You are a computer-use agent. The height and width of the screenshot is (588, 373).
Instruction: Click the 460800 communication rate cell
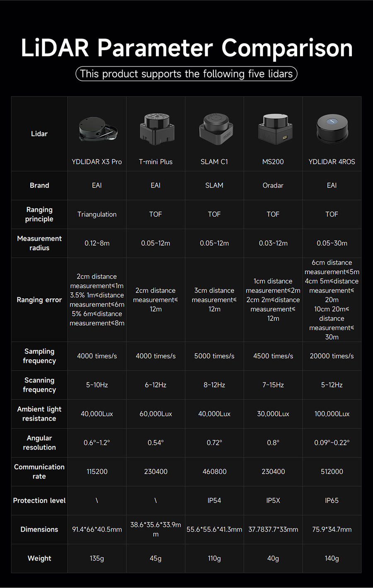pyautogui.click(x=214, y=472)
